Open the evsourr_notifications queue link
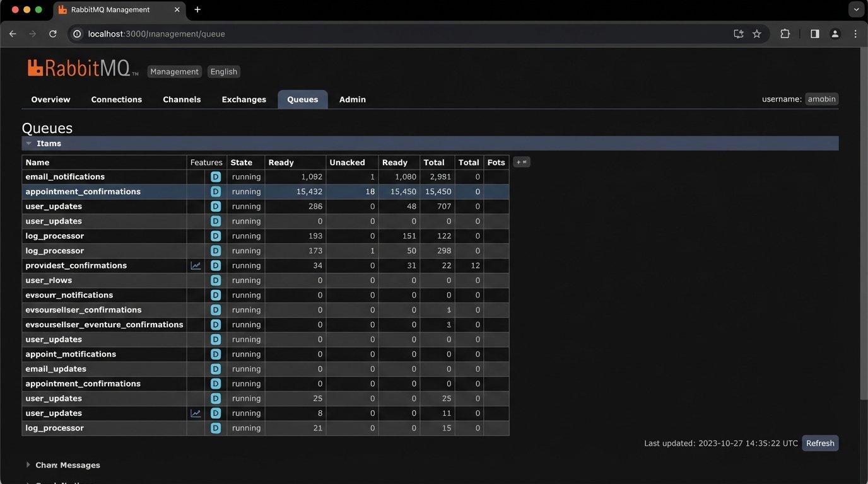The height and width of the screenshot is (484, 868). click(69, 296)
